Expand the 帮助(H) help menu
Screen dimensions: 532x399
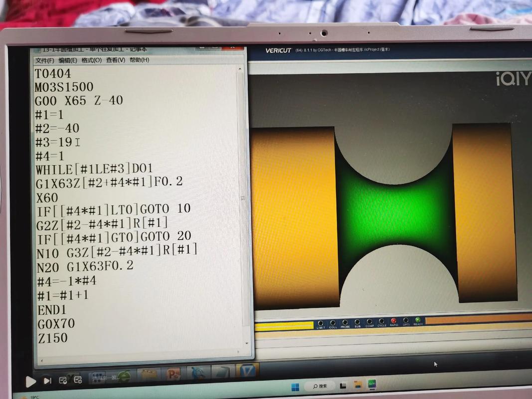139,60
